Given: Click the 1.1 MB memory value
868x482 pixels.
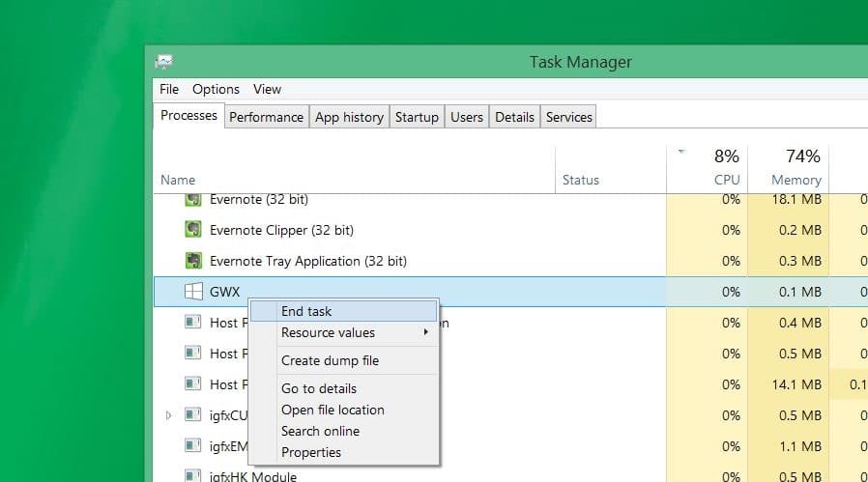Looking at the screenshot, I should [800, 446].
